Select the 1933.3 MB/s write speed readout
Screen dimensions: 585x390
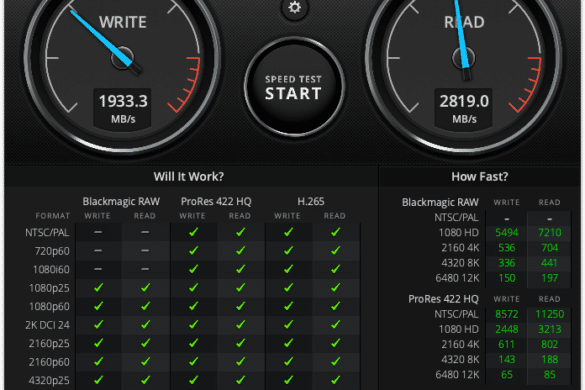click(x=123, y=109)
